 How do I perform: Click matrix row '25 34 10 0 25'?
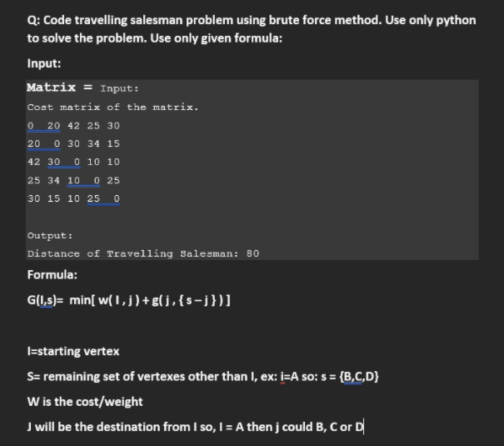[73, 180]
